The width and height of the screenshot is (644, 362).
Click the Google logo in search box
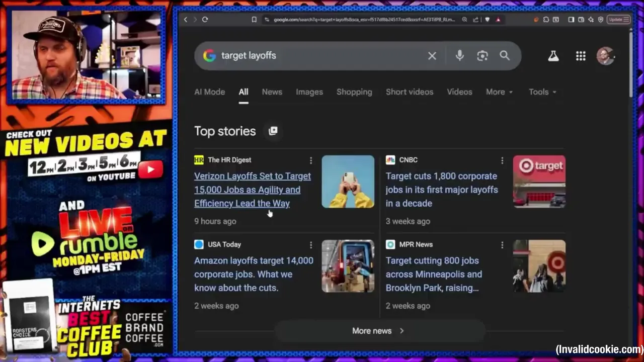[209, 56]
